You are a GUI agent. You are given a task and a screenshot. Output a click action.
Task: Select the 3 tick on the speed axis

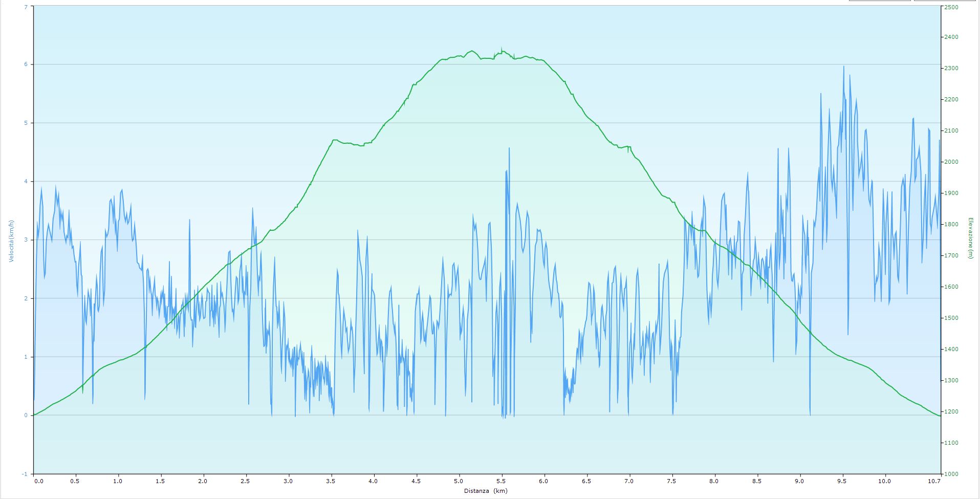(x=26, y=240)
